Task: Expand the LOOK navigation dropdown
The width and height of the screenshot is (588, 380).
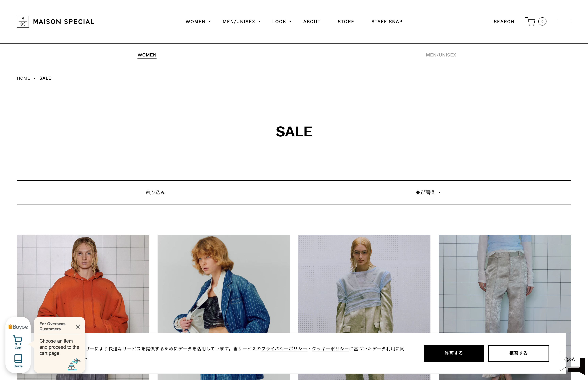Action: (282, 22)
